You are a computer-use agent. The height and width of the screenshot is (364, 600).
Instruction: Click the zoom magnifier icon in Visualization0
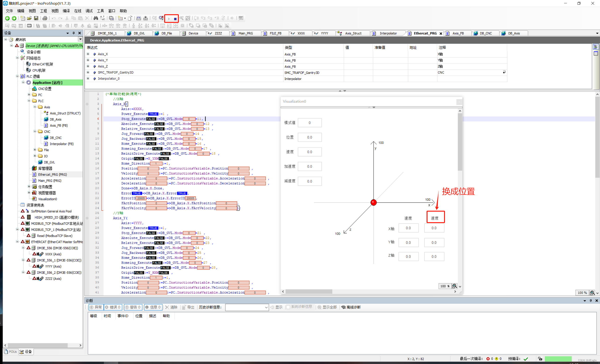point(454,286)
